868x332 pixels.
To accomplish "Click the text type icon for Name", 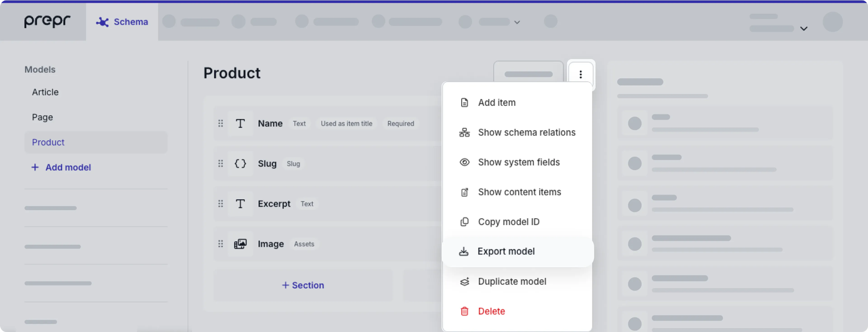I will pyautogui.click(x=240, y=124).
